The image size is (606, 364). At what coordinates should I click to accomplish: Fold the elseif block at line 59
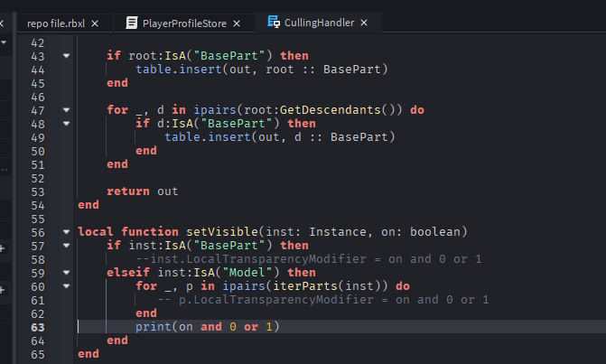[x=66, y=273]
